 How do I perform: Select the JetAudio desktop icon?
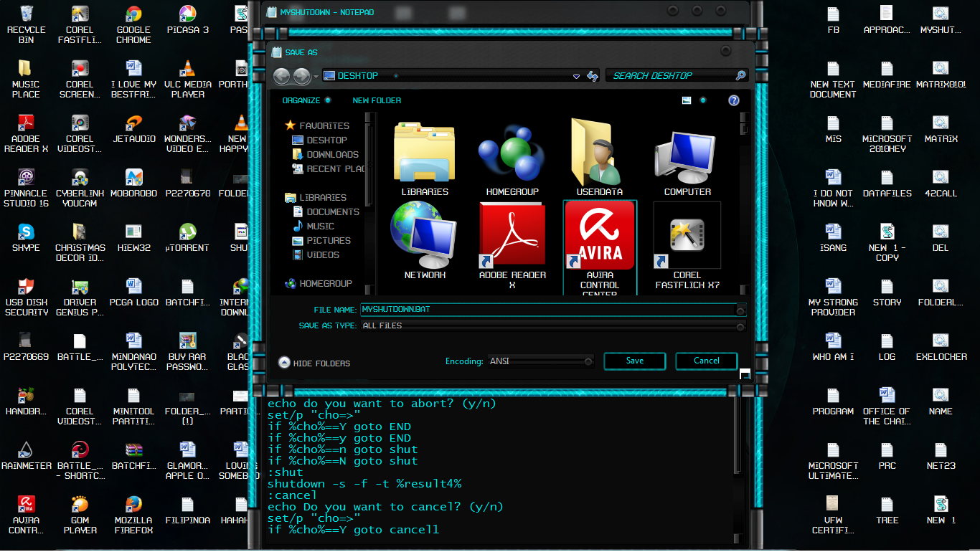(x=133, y=128)
